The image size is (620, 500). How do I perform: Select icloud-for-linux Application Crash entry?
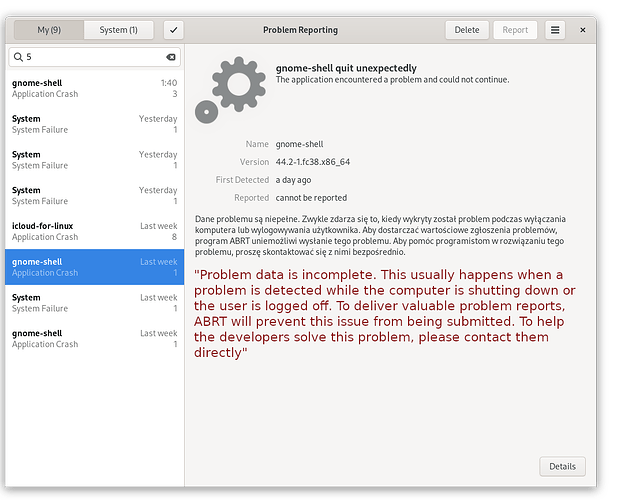click(x=95, y=232)
